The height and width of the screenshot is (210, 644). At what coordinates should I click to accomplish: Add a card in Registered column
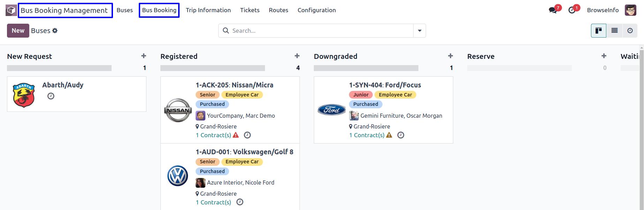297,56
